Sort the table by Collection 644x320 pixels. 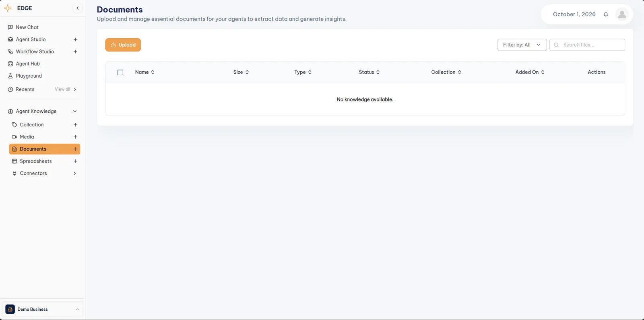pyautogui.click(x=446, y=72)
